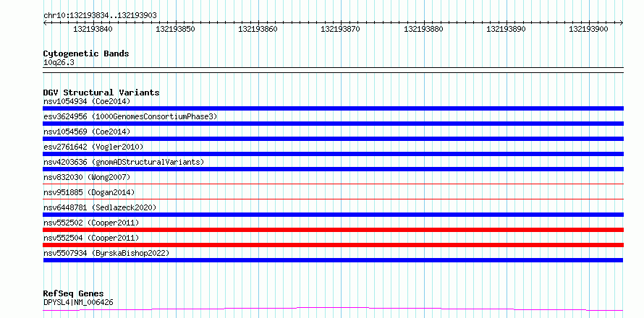Click ruler tick label 132193870
This screenshot has height=318, width=644.
(x=341, y=29)
